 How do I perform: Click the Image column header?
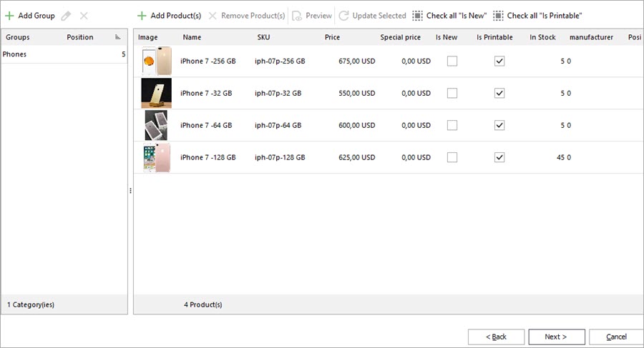148,37
